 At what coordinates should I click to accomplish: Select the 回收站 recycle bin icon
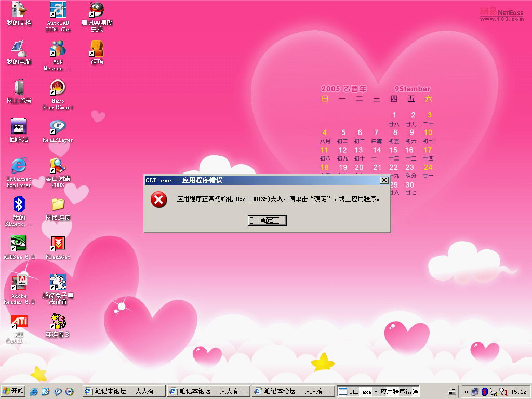pyautogui.click(x=19, y=131)
